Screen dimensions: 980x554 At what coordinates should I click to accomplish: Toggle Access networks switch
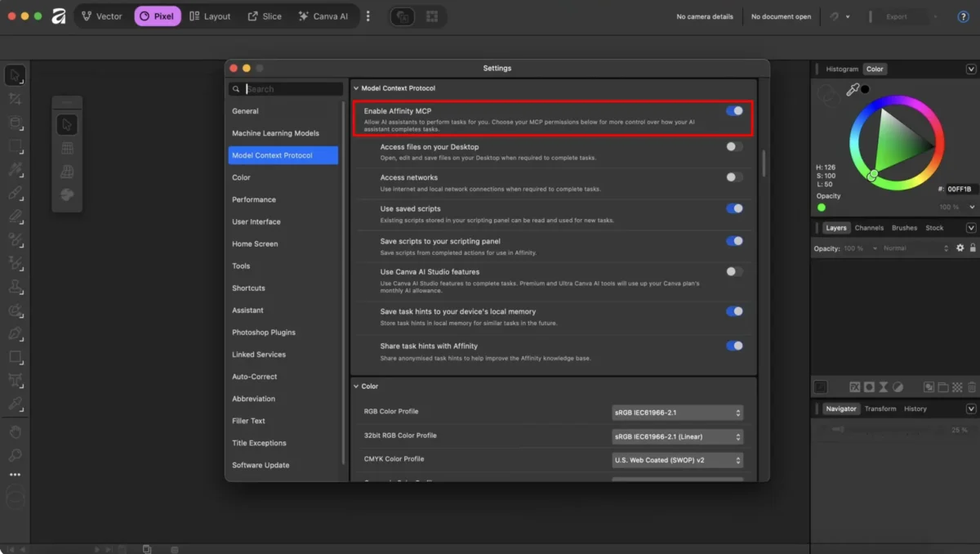pos(734,177)
